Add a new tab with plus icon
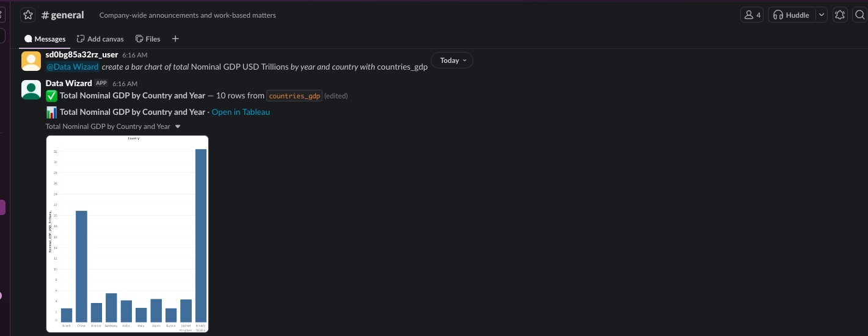 coord(175,39)
